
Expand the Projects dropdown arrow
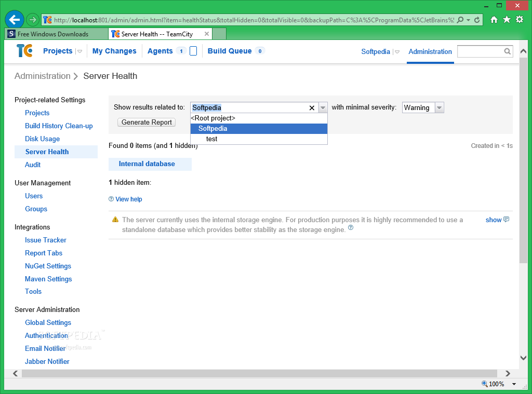pos(79,51)
